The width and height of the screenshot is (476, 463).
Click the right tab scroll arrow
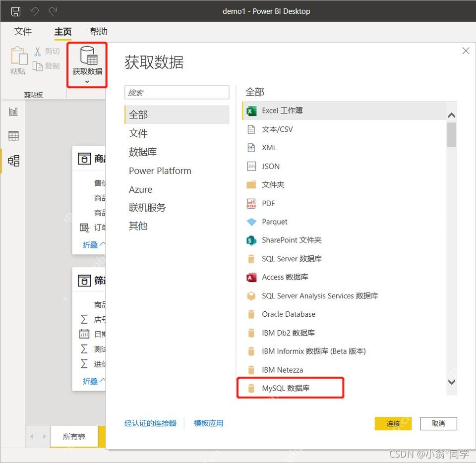pyautogui.click(x=44, y=437)
